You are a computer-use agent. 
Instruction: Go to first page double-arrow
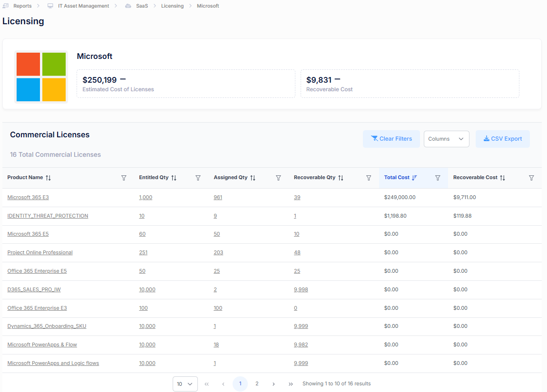pyautogui.click(x=206, y=384)
